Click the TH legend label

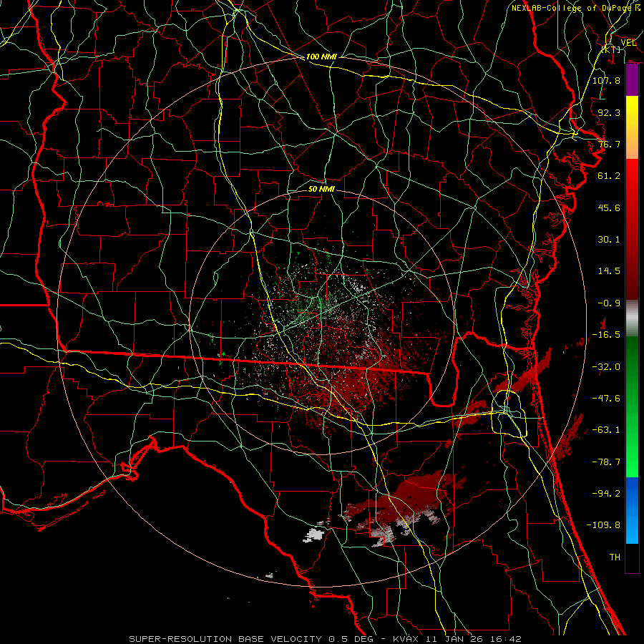(x=615, y=557)
